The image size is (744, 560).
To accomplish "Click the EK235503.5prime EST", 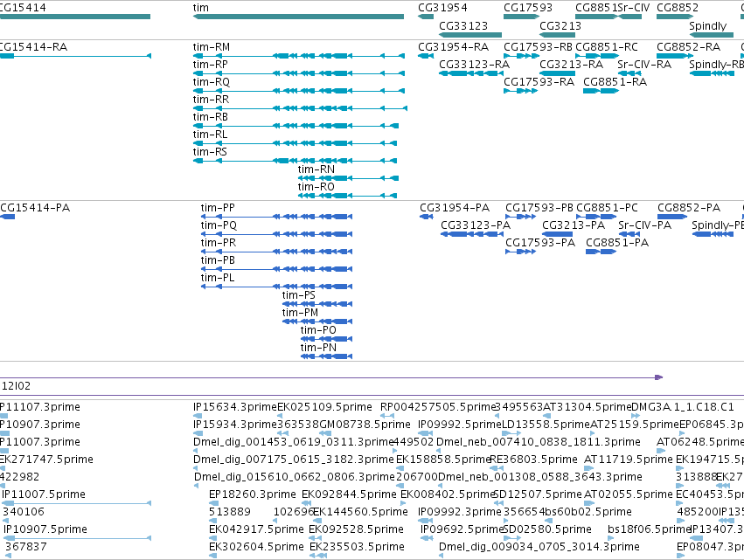I will (x=318, y=556).
